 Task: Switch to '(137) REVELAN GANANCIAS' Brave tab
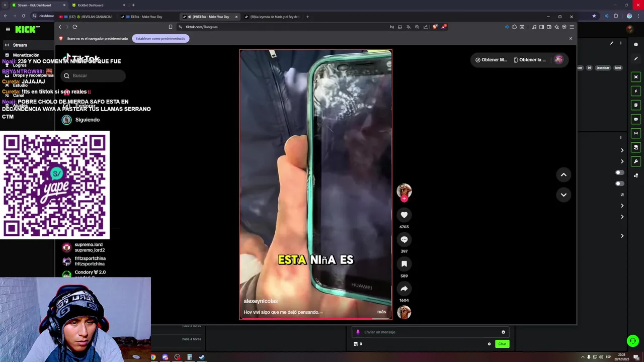pyautogui.click(x=86, y=17)
